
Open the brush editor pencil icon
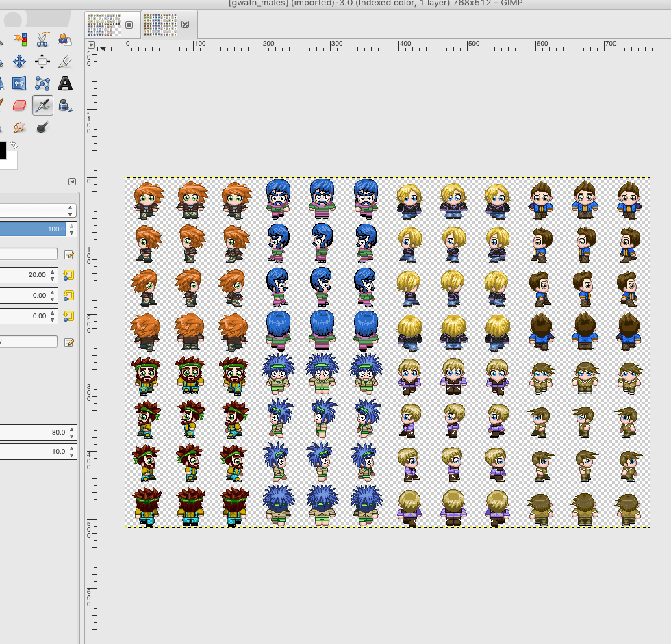point(68,255)
